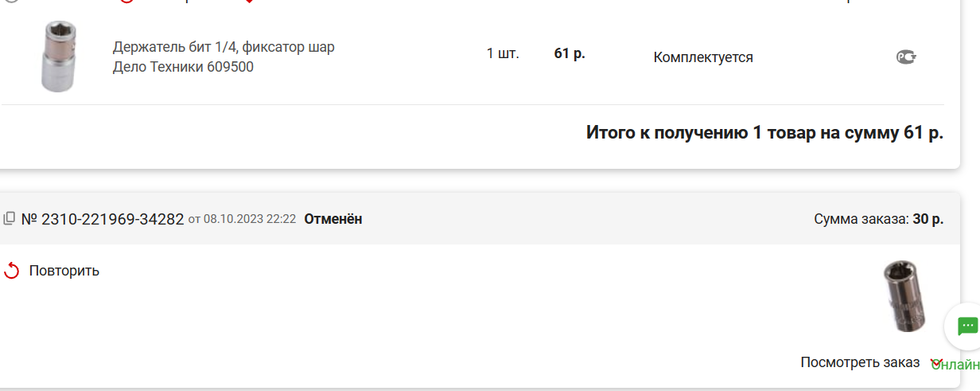Click the order date 08.10.2023 22:22
This screenshot has height=391, width=980.
250,219
